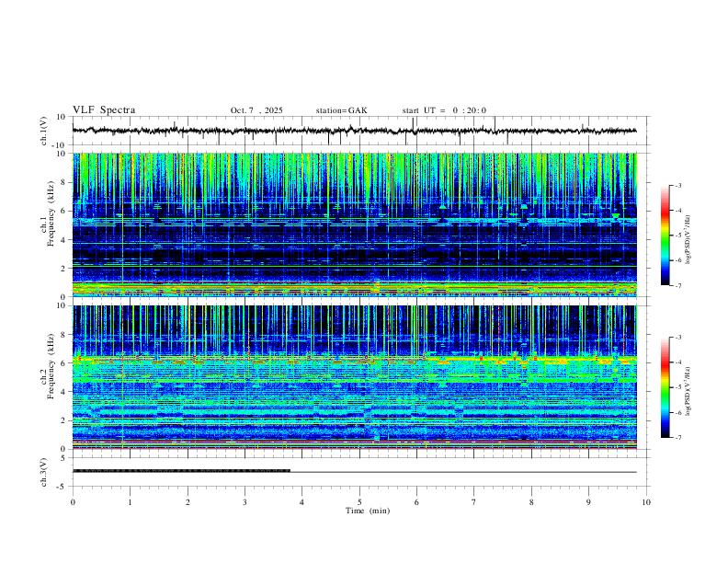The height and width of the screenshot is (563, 728).
Task: Click time axis tick label '10'
Action: point(646,502)
